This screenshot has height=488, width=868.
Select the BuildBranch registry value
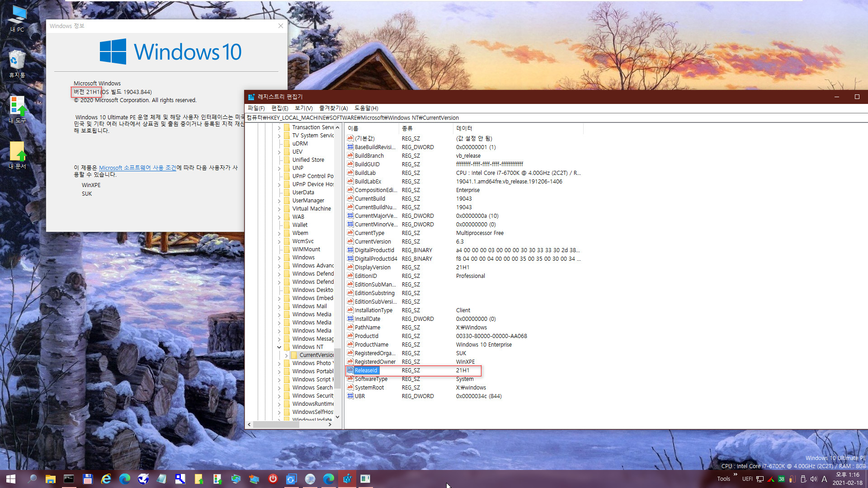click(369, 156)
